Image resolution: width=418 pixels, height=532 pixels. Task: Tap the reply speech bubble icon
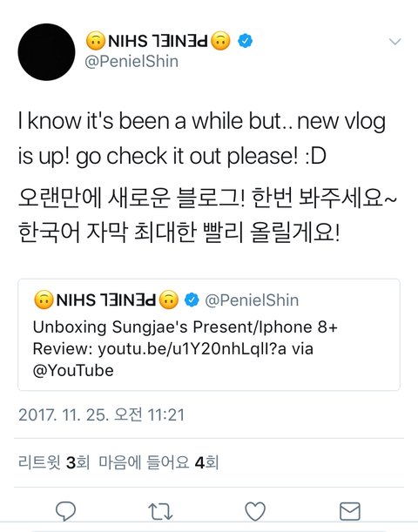pyautogui.click(x=65, y=511)
